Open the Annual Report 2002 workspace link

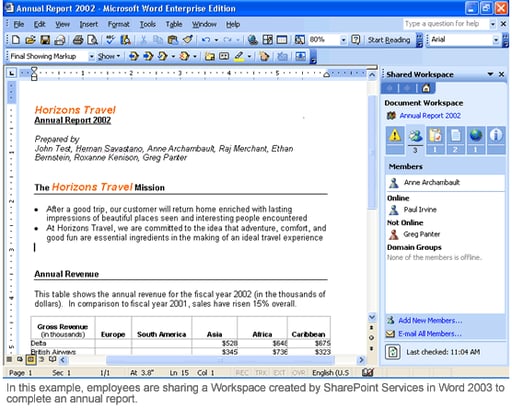(x=430, y=116)
